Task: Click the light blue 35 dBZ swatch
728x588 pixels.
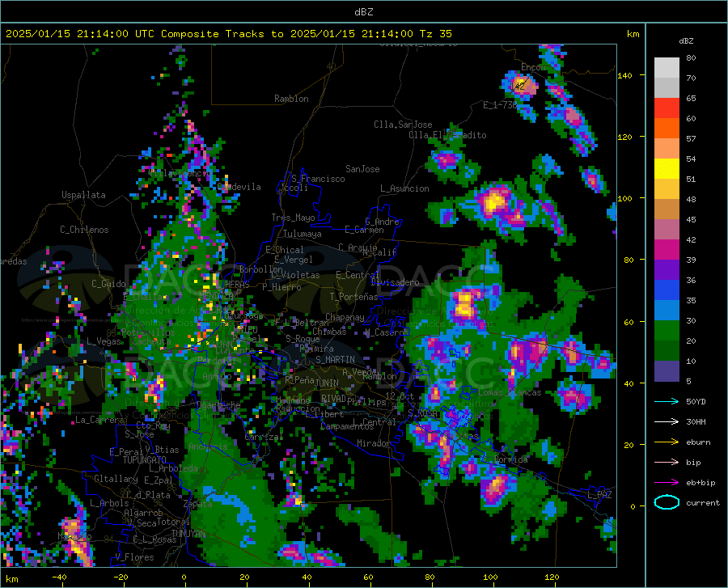Action: point(667,311)
